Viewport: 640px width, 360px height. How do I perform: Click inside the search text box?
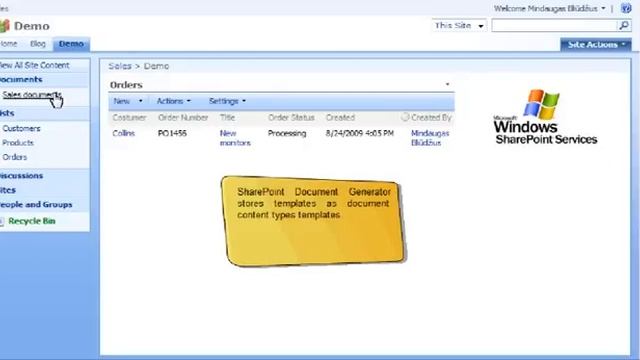point(555,26)
